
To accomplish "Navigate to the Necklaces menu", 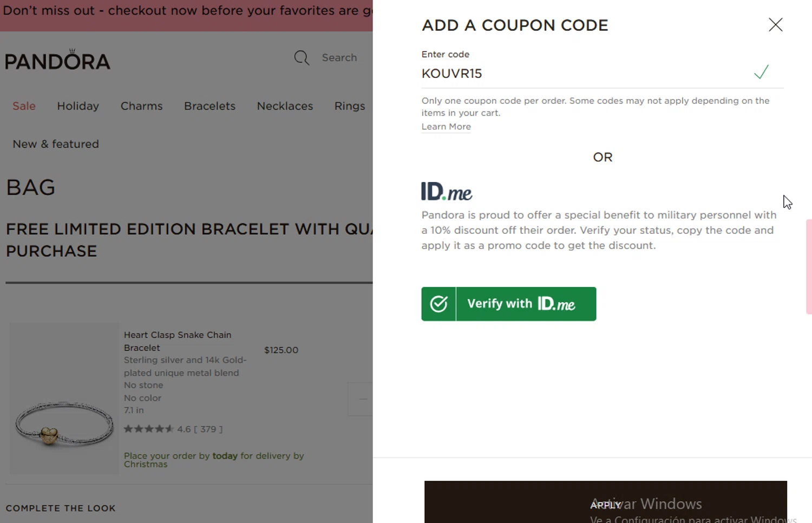I will (285, 106).
